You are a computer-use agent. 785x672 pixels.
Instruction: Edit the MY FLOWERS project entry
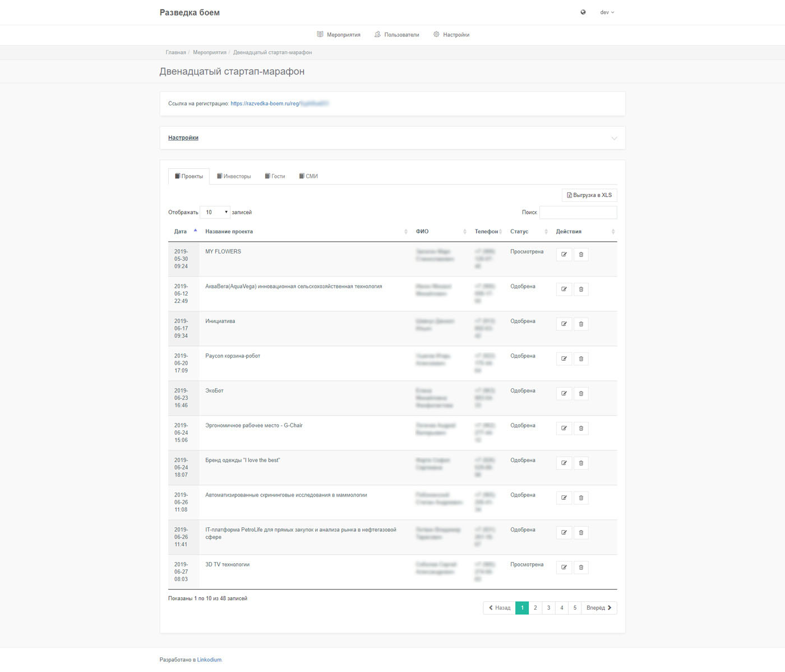click(564, 255)
